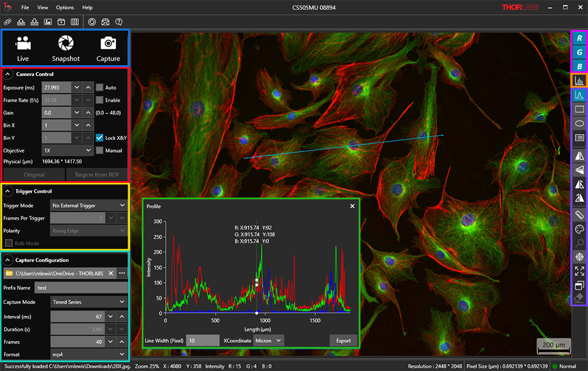Open the Capture Mode Timed Series dropdown
The image size is (588, 371).
(89, 302)
